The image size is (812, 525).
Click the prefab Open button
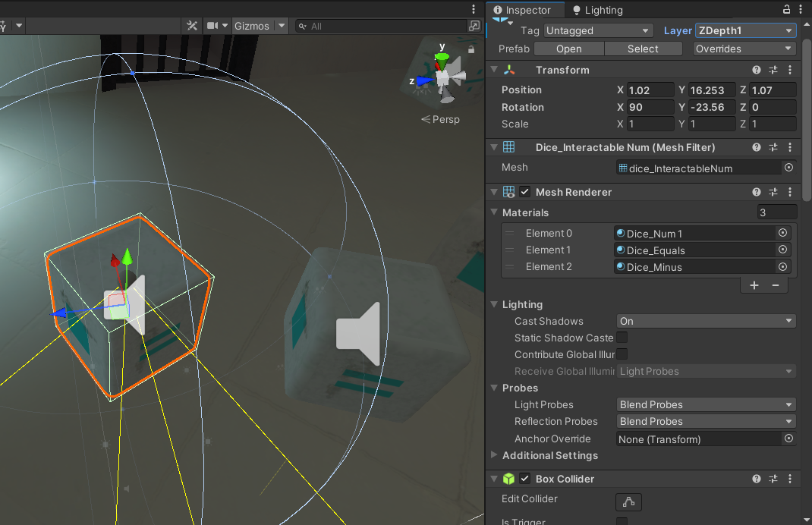568,48
